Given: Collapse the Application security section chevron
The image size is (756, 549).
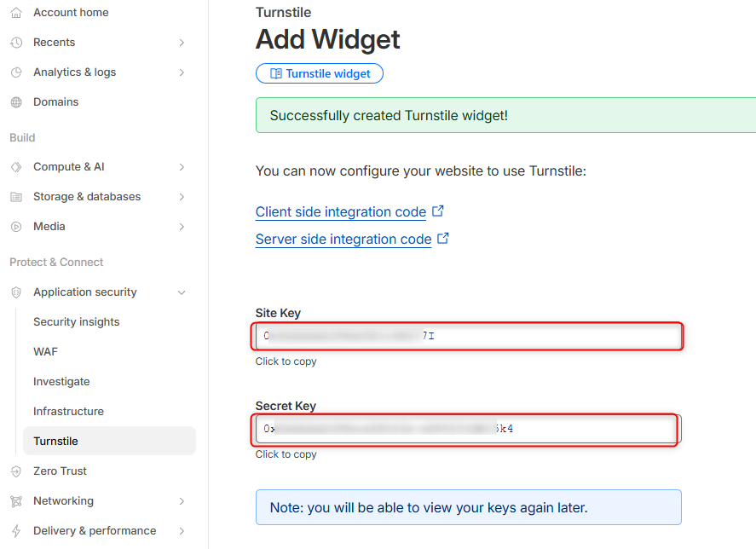Looking at the screenshot, I should (x=182, y=292).
